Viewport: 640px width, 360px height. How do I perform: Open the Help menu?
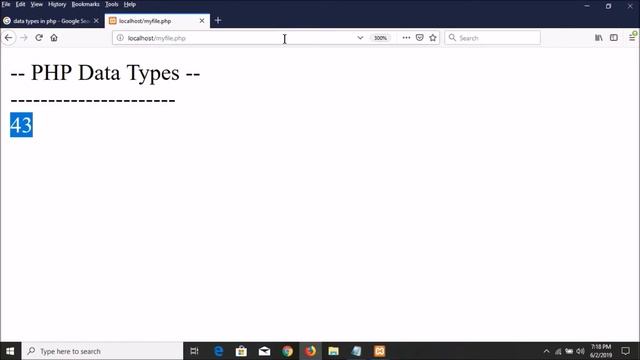point(129,4)
